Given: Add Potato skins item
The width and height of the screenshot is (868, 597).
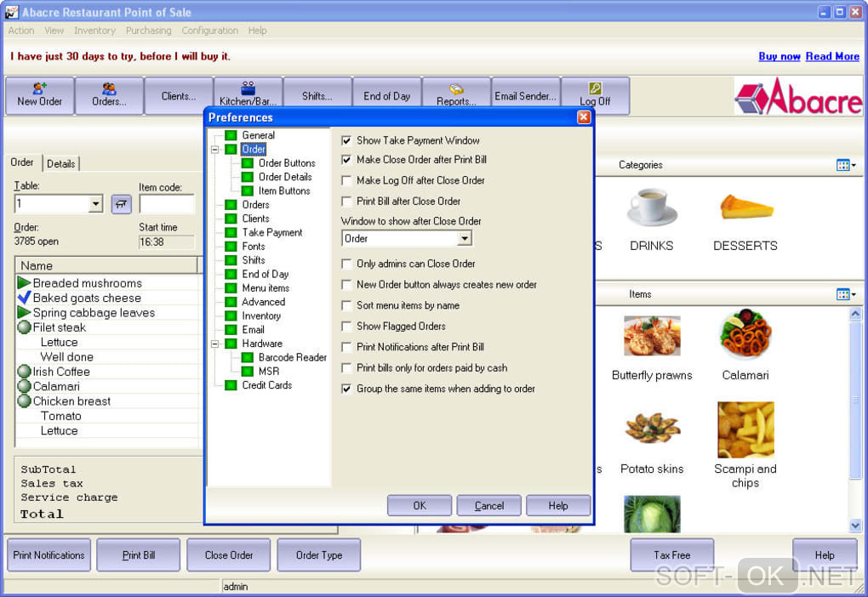Looking at the screenshot, I should [652, 429].
